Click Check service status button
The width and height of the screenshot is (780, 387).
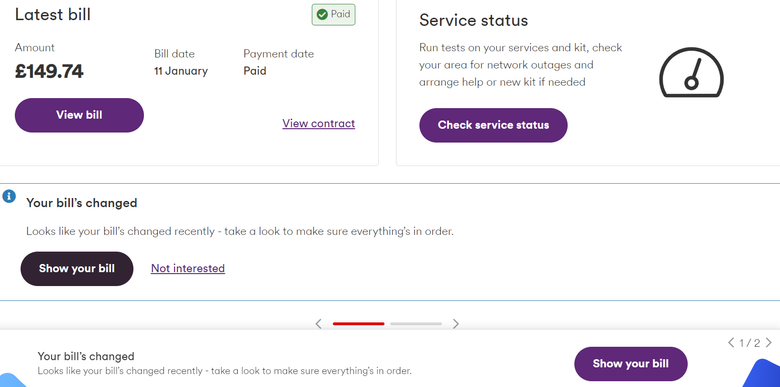click(x=493, y=125)
